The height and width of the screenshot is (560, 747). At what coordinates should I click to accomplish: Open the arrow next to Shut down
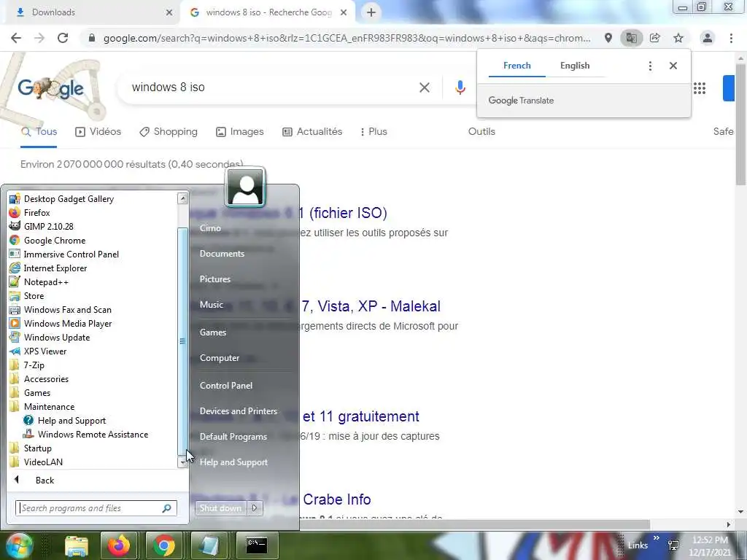coord(255,508)
